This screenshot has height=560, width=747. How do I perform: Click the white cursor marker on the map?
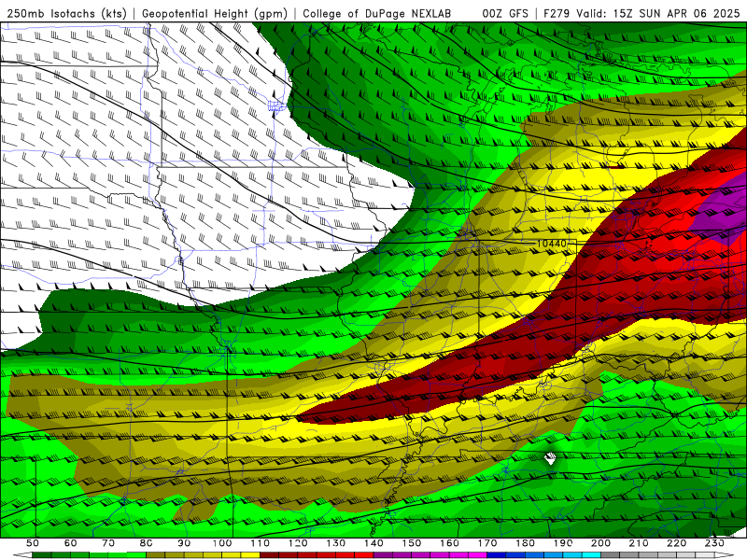pyautogui.click(x=550, y=458)
